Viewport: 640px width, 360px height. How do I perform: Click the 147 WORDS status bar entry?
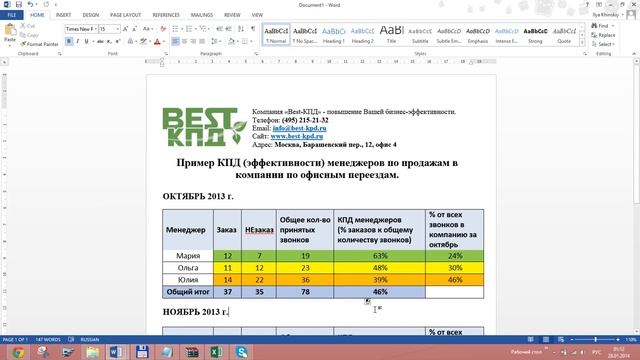pos(48,340)
